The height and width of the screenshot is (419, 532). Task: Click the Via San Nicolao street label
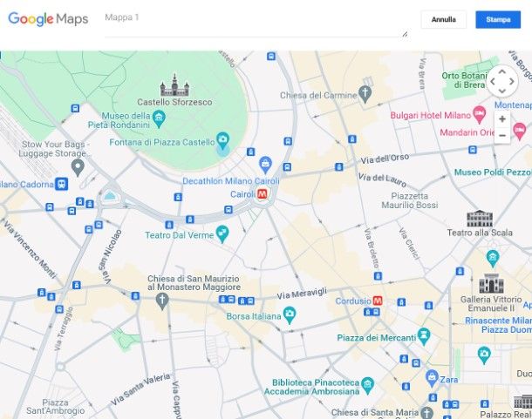[110, 257]
